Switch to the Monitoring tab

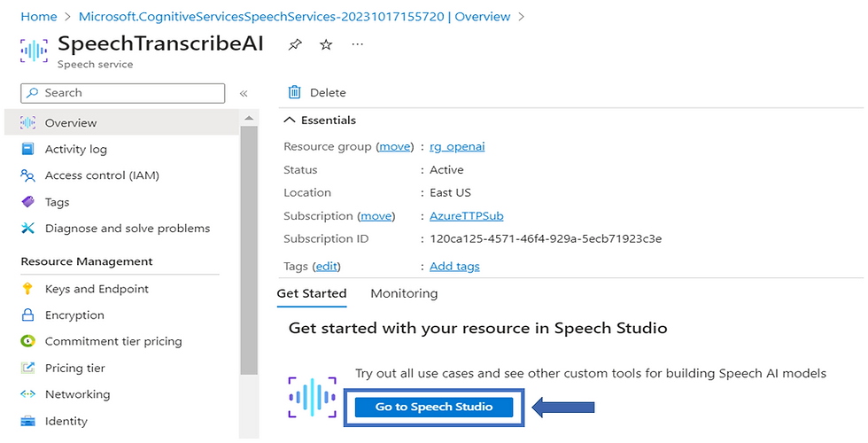(x=404, y=293)
